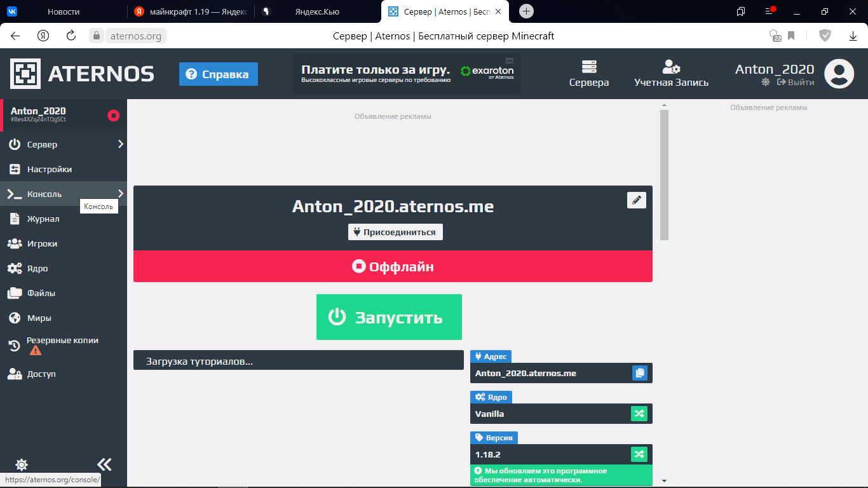Click the user avatar icon
The width and height of the screenshot is (868, 488).
[x=839, y=73]
